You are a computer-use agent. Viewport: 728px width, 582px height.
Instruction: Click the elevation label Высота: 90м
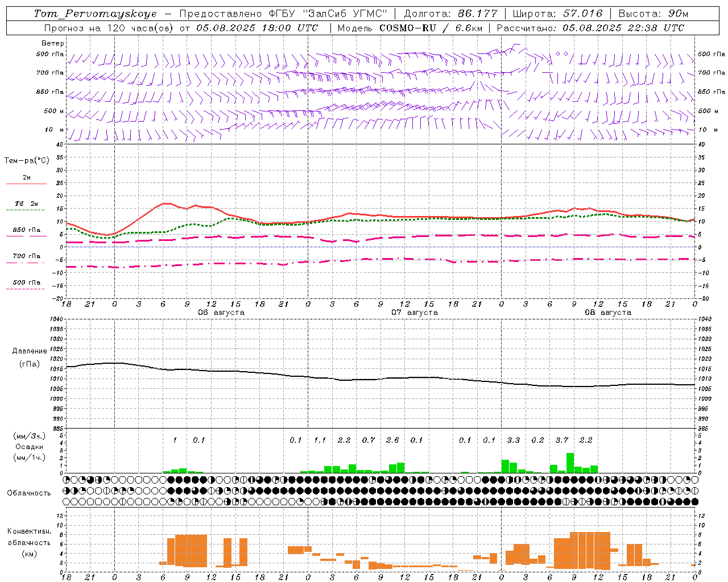tap(653, 14)
